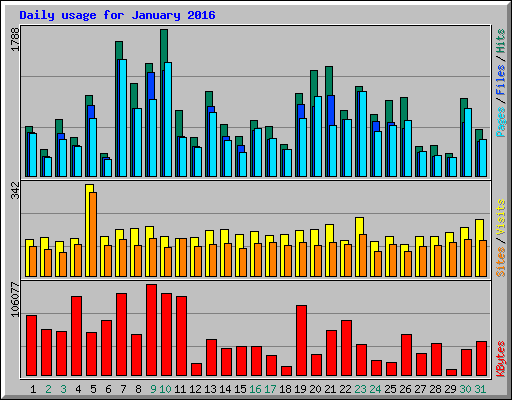Click day 7 on the x-axis
The image size is (512, 400).
click(123, 389)
